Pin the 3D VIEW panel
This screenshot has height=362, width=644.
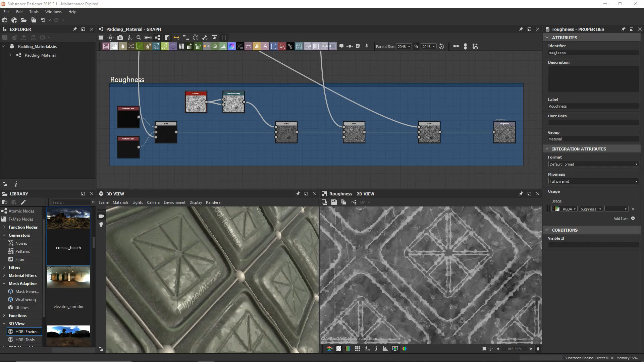(298, 194)
